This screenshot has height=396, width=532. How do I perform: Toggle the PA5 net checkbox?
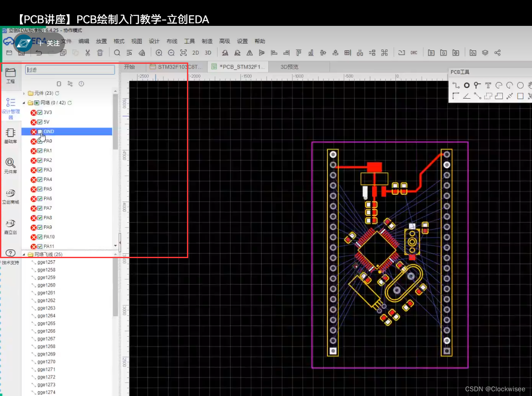[40, 189]
